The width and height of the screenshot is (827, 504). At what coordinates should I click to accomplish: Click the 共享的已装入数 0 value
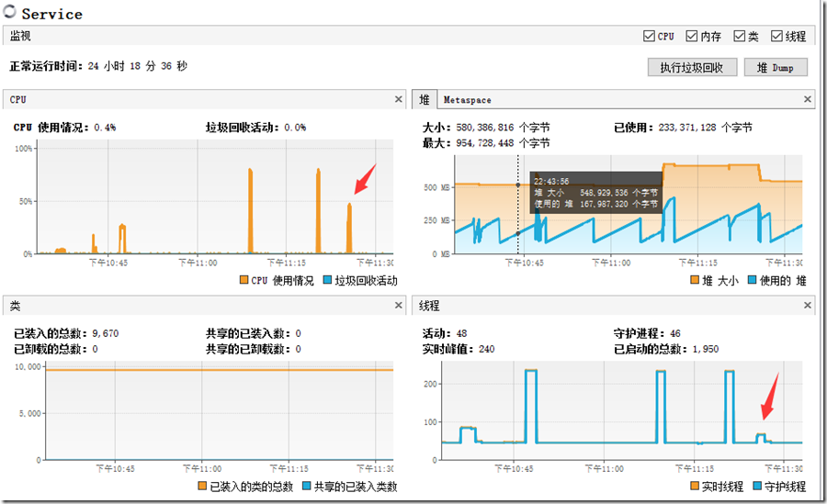[298, 334]
